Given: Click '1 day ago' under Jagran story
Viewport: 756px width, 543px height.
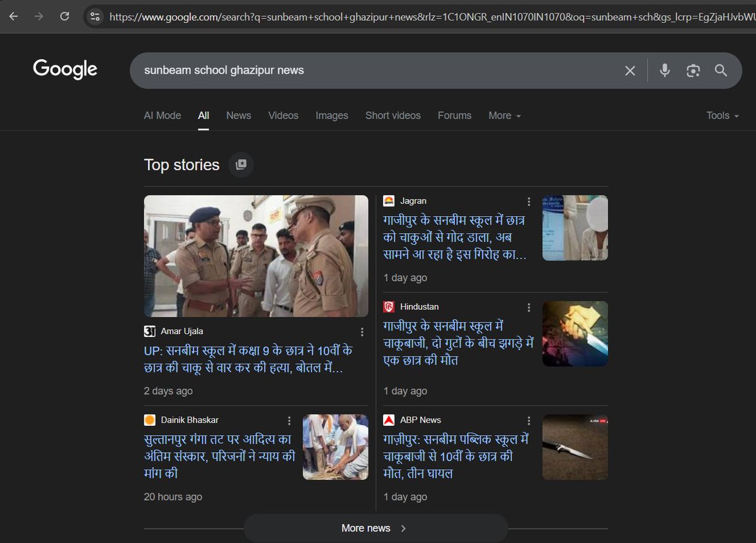Looking at the screenshot, I should (405, 278).
